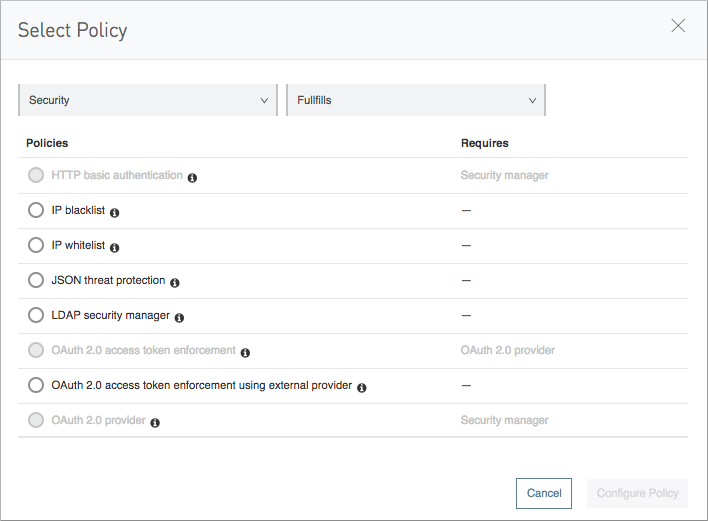
Task: Click info icon beside LDAP security manager
Action: (179, 317)
